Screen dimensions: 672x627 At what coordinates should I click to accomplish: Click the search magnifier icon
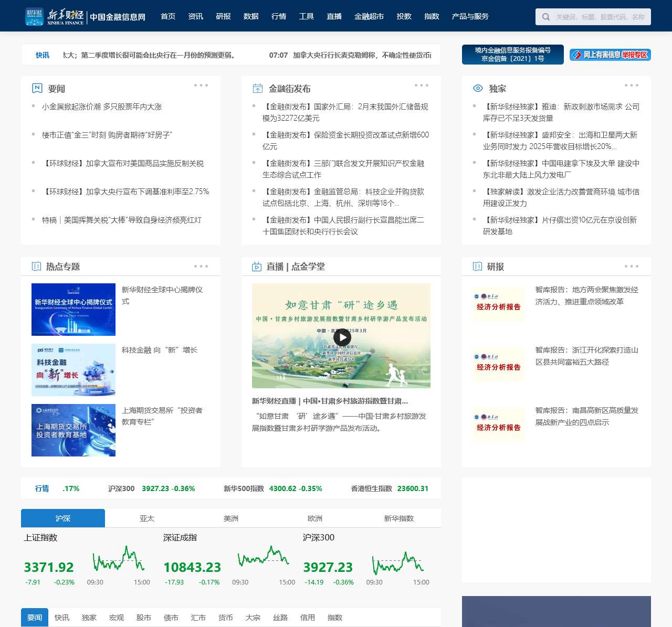[546, 17]
